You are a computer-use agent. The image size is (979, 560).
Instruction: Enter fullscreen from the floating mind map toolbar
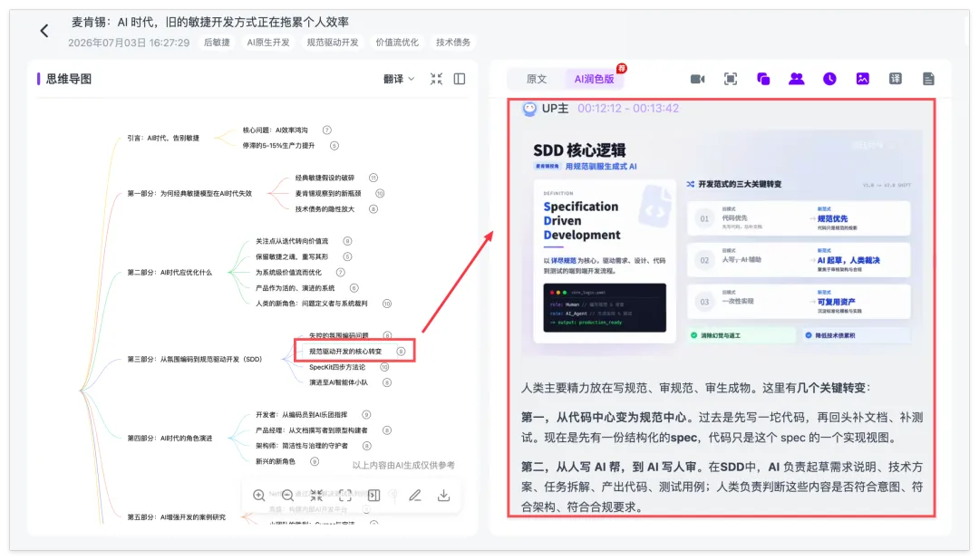pos(345,495)
